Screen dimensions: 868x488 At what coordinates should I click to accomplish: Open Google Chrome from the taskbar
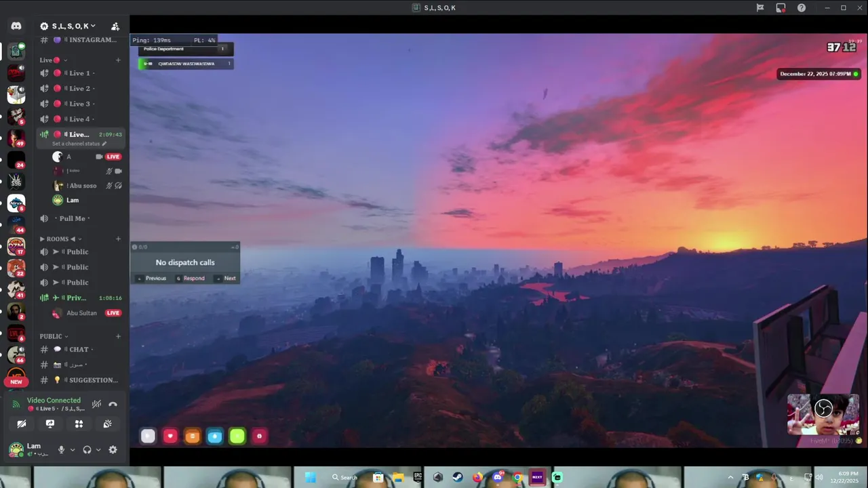click(517, 477)
